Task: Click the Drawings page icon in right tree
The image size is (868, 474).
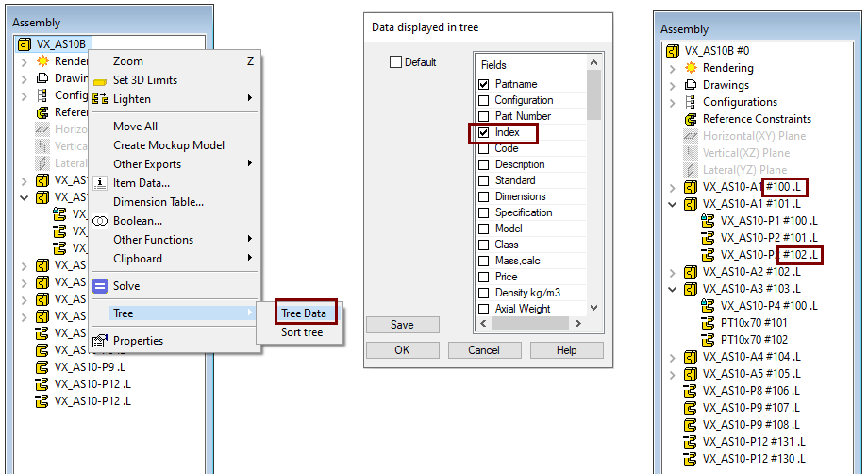Action: (x=691, y=85)
